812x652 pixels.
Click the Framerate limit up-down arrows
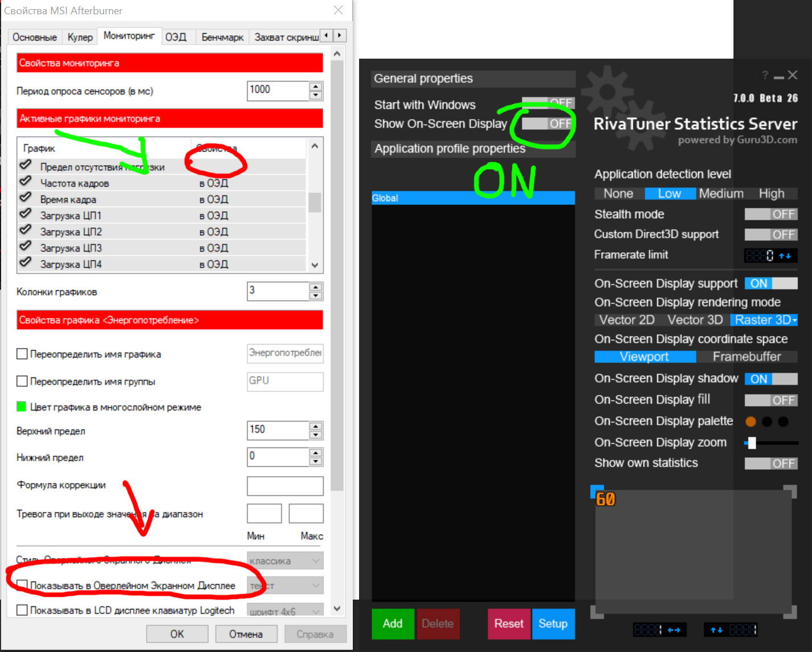[x=785, y=256]
